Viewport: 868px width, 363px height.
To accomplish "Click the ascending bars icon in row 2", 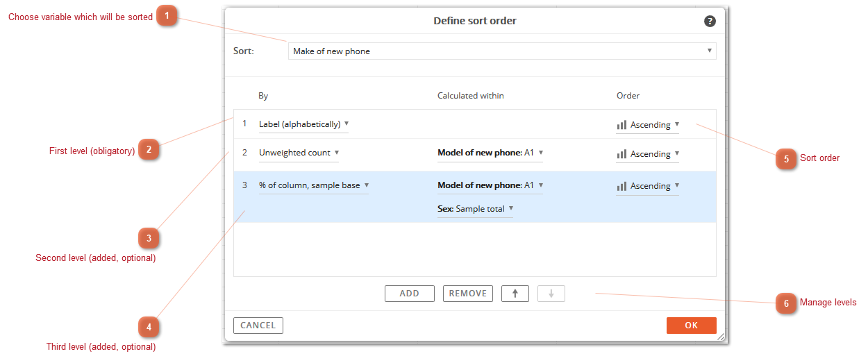I will click(621, 154).
